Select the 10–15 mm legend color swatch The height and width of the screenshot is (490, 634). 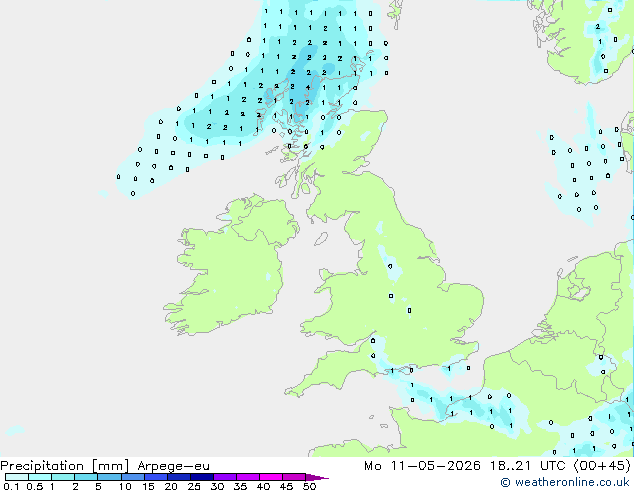[133, 477]
